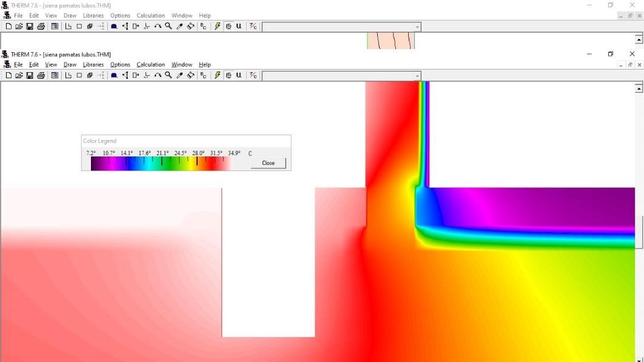This screenshot has height=362, width=644.
Task: Click the Open folder icon in topmost toolbar
Action: click(19, 27)
